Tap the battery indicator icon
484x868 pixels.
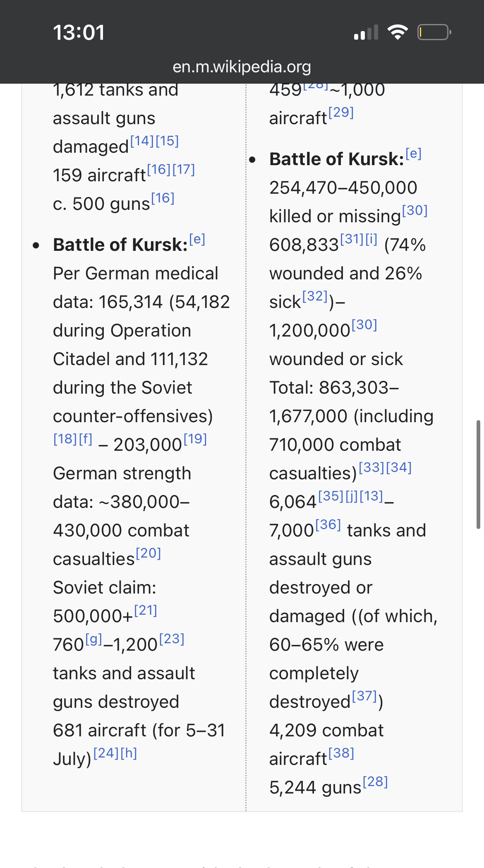pos(434,32)
